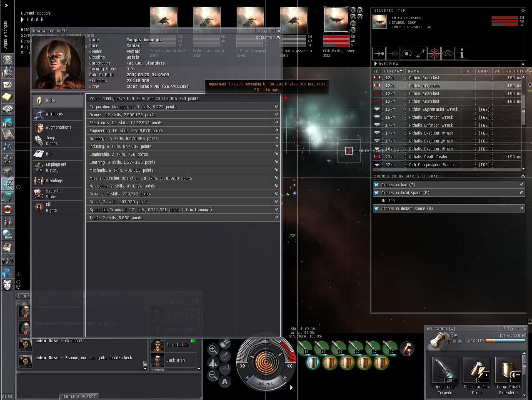Viewport: 532px width, 400px height.
Task: Sort the overview by the Distance column
Action: [x=393, y=71]
